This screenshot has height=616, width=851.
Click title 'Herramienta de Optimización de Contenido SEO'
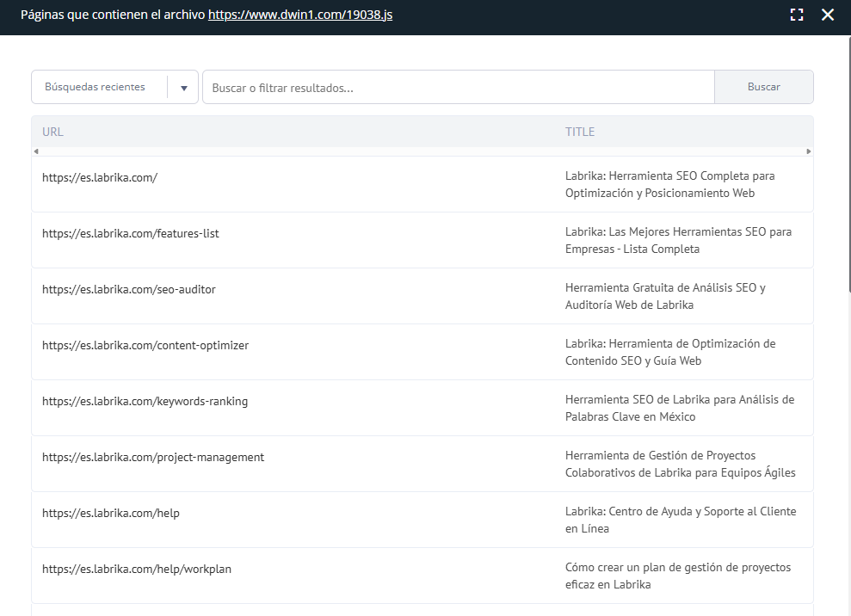tap(670, 352)
